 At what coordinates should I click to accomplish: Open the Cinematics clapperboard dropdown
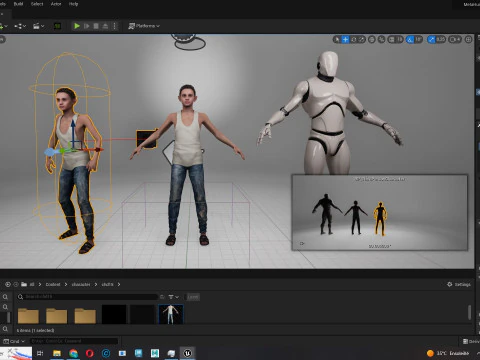tap(38, 26)
